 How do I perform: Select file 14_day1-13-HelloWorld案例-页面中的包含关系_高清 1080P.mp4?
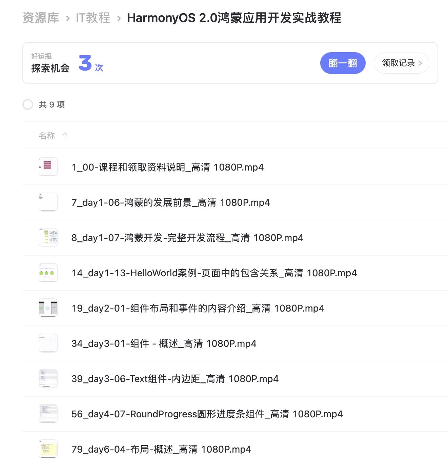tap(214, 273)
